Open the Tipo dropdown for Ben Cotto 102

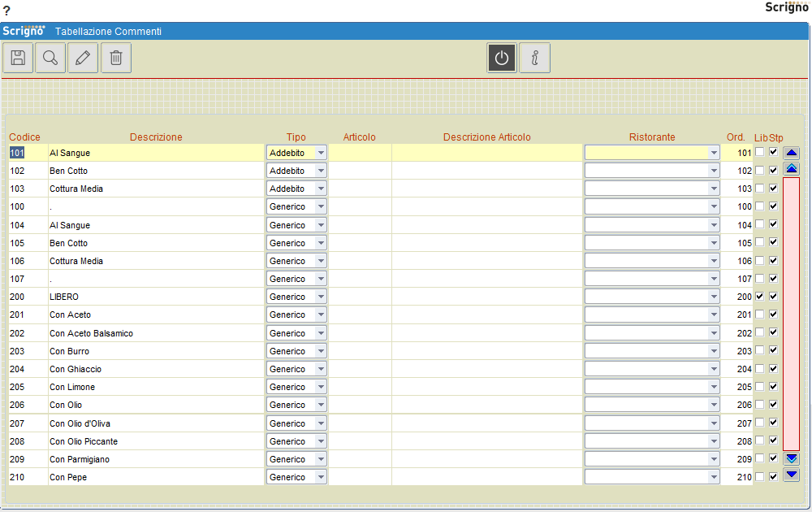point(318,170)
